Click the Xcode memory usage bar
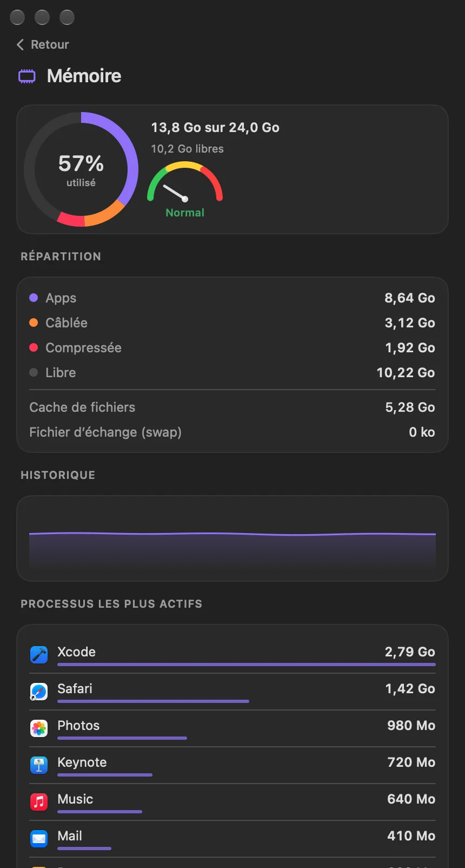The height and width of the screenshot is (868, 465). pos(247,665)
